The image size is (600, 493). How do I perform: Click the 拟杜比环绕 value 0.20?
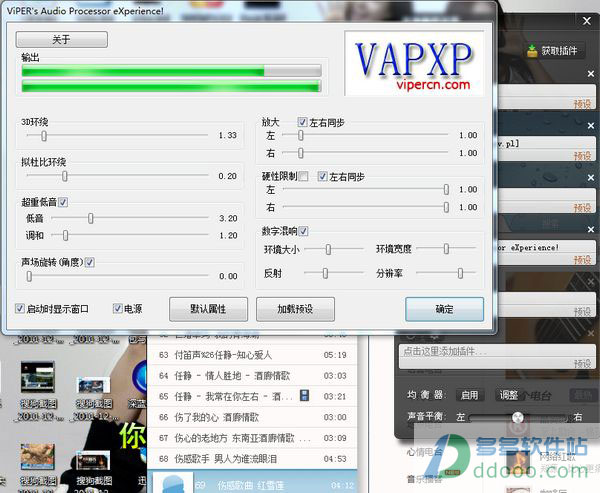pyautogui.click(x=228, y=176)
